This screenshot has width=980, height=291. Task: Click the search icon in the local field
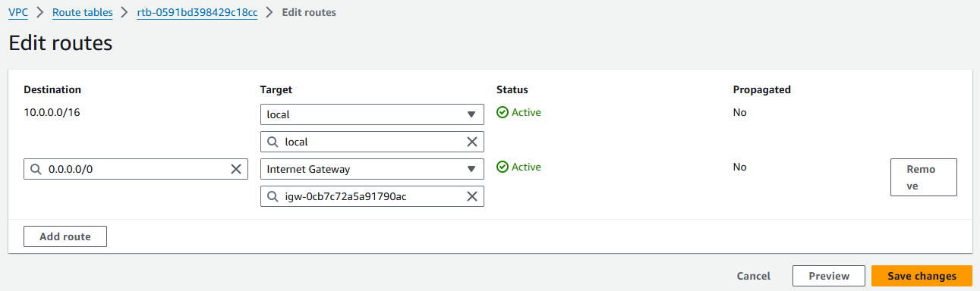point(273,142)
